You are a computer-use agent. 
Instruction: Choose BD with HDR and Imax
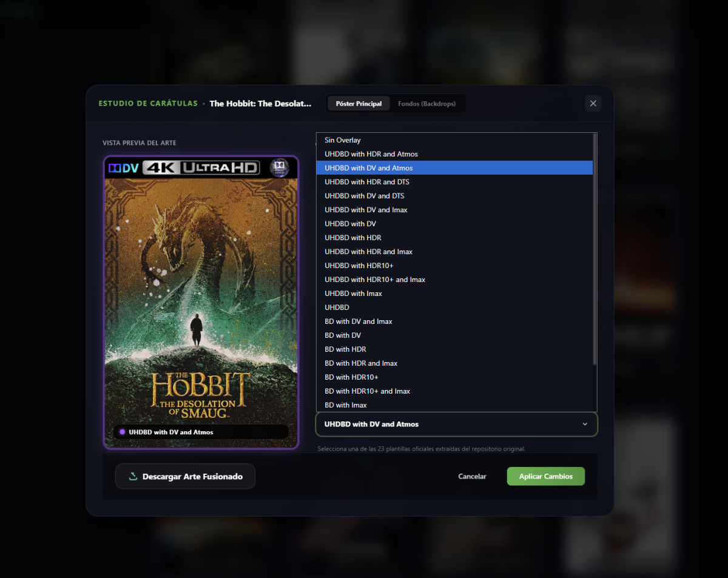click(x=454, y=363)
